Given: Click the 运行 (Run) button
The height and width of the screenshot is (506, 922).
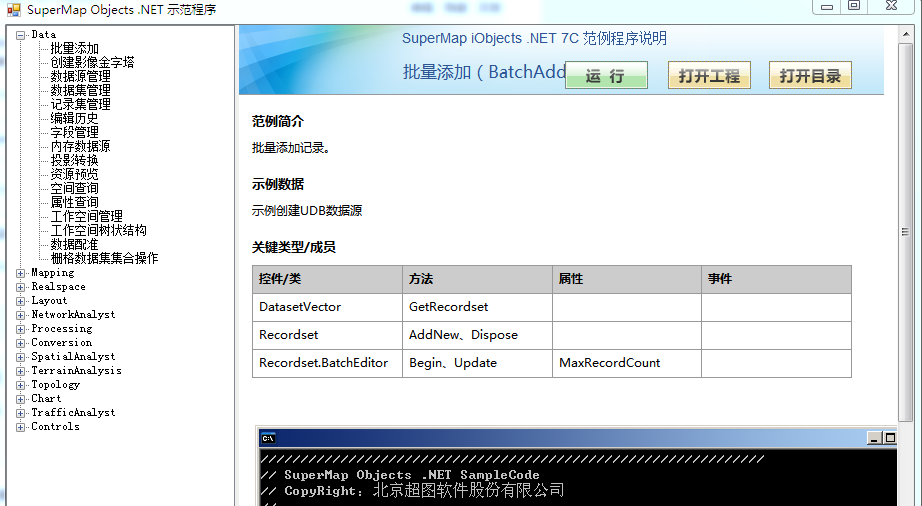Looking at the screenshot, I should click(x=606, y=75).
